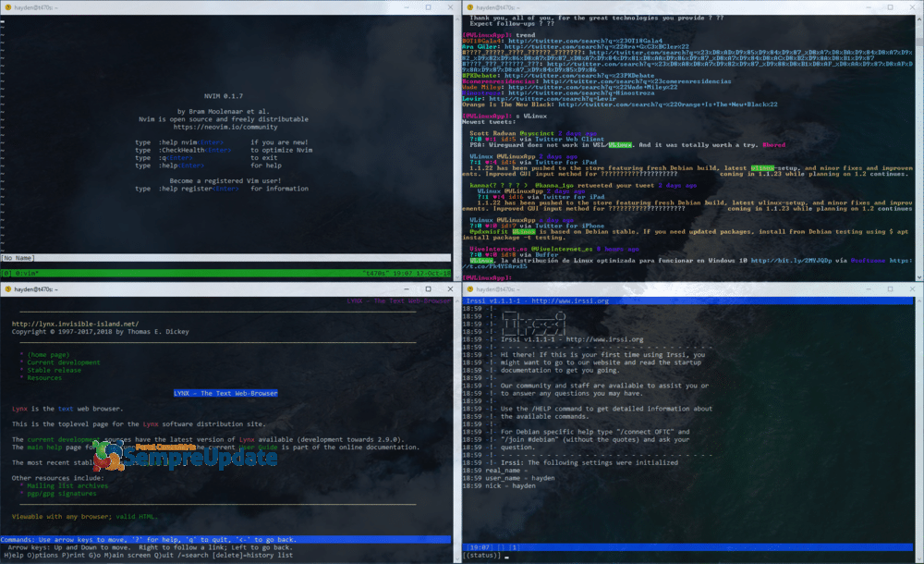The height and width of the screenshot is (564, 924).
Task: Click the "text" link after "Lynx is the"
Action: 66,409
